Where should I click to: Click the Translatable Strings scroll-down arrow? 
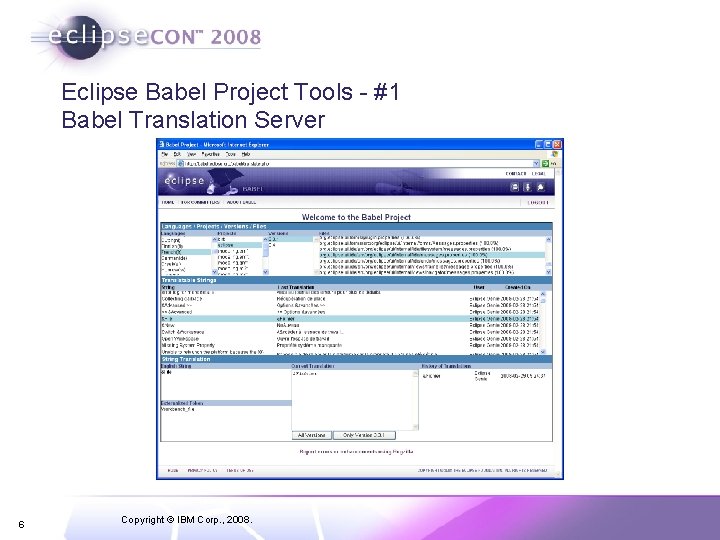(543, 351)
